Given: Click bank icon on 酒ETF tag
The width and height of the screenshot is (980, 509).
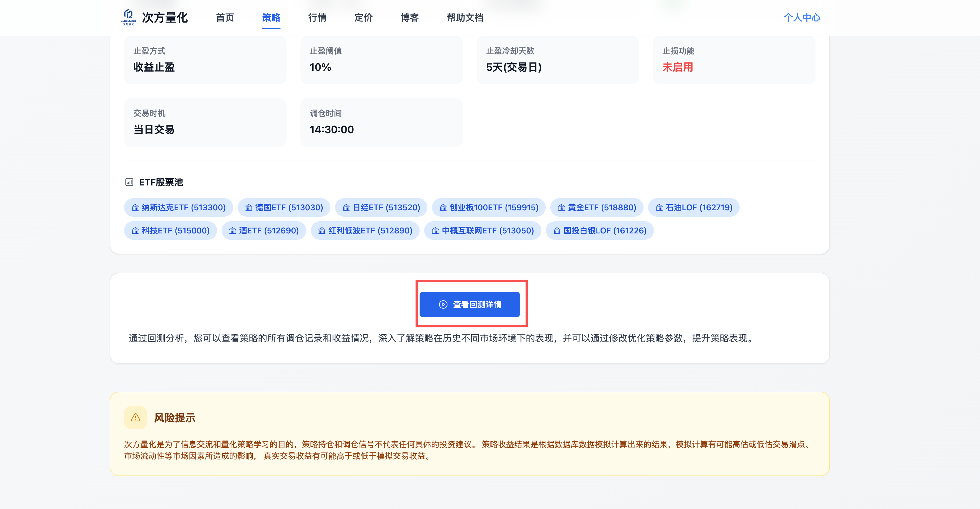Looking at the screenshot, I should pos(232,231).
